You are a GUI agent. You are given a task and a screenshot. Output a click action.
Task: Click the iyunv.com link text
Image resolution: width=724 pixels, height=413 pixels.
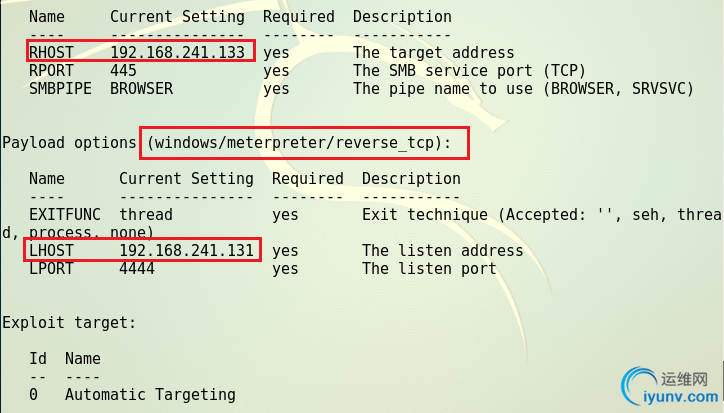coord(681,397)
